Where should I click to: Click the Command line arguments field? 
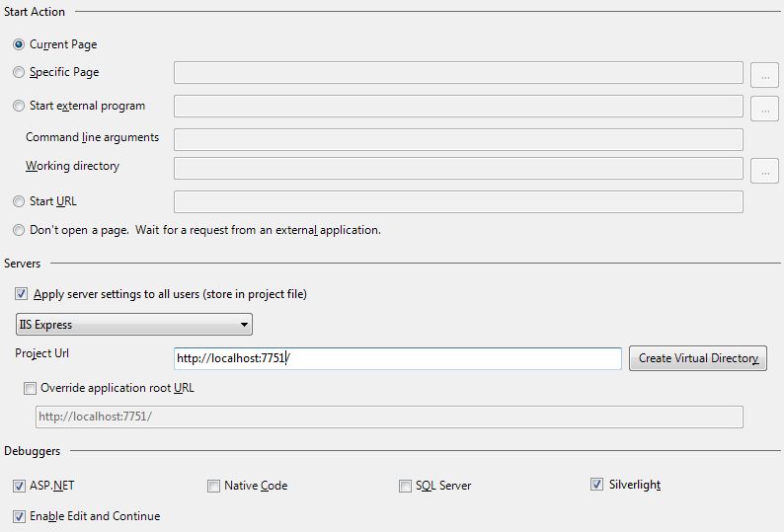pyautogui.click(x=458, y=139)
